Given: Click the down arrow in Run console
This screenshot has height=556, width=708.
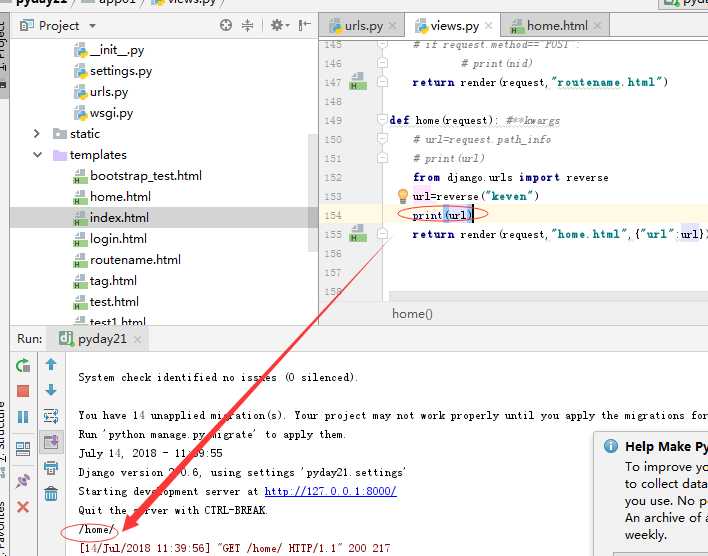Looking at the screenshot, I should [51, 390].
